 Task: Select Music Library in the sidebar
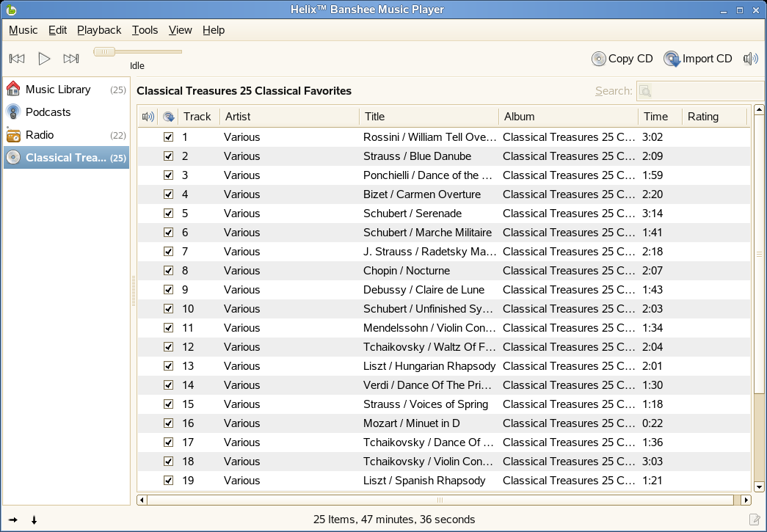58,90
